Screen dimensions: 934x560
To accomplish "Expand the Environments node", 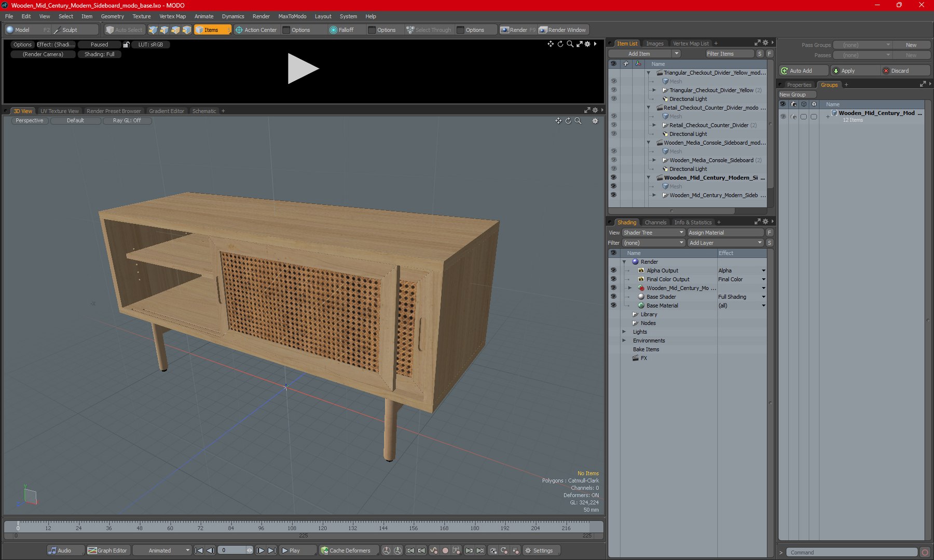I will [624, 341].
